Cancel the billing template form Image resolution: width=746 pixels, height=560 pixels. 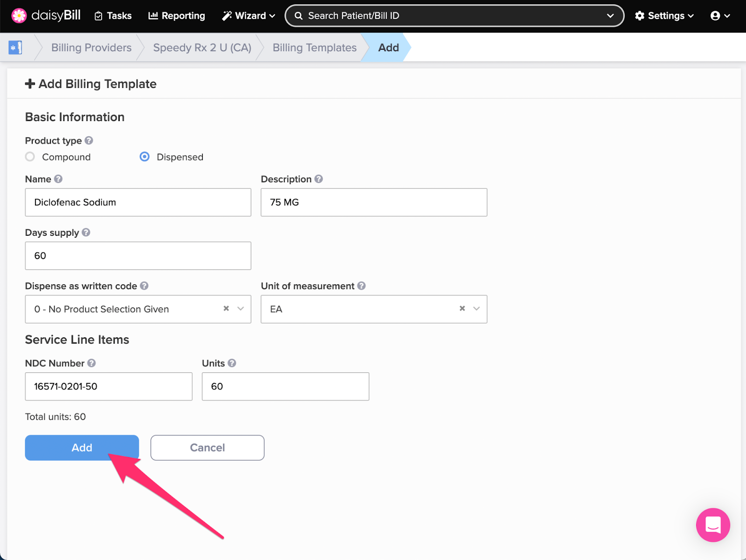tap(207, 447)
